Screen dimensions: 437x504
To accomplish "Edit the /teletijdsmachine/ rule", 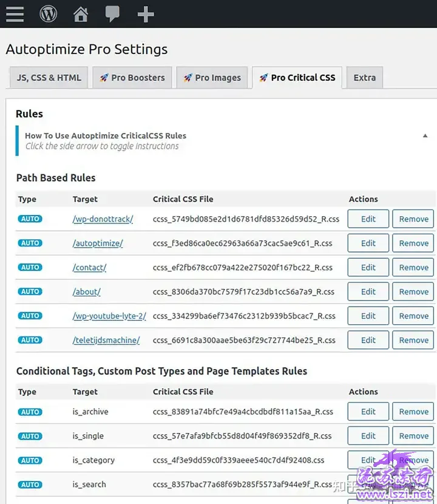I will tap(368, 340).
